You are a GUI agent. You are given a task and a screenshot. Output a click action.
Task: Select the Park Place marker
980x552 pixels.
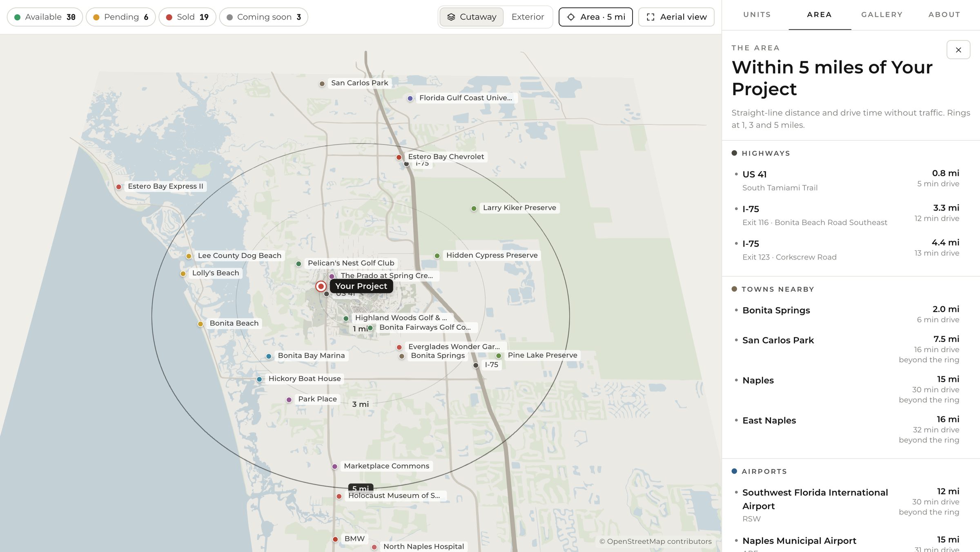(289, 400)
